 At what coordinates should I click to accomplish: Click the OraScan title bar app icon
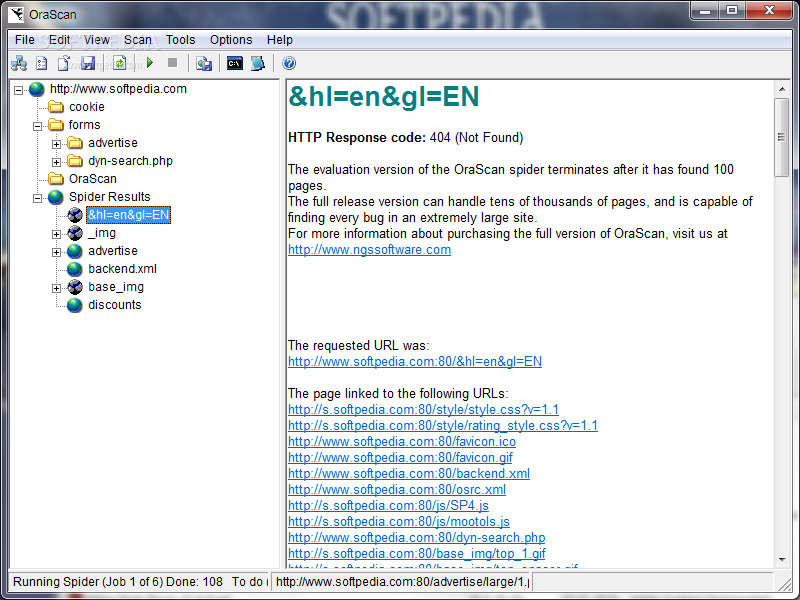16,14
